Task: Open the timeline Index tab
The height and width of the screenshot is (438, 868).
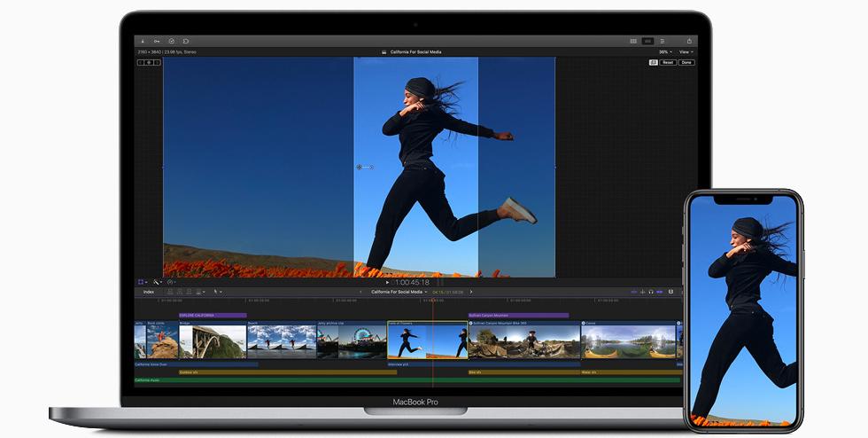Action: coord(149,292)
